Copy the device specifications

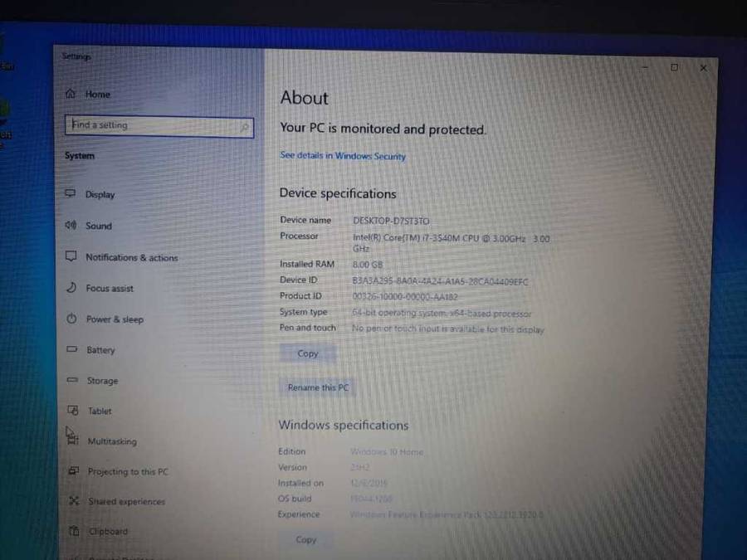308,353
